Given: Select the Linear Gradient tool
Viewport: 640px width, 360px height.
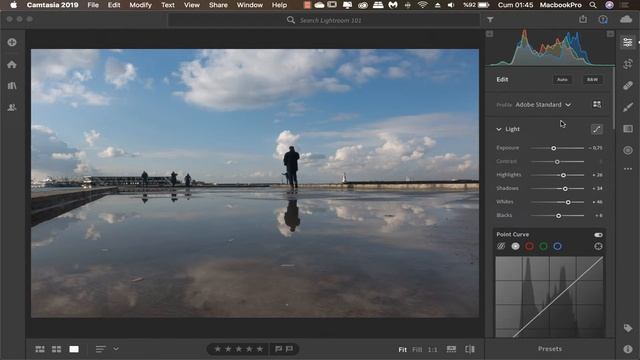Looking at the screenshot, I should [x=628, y=129].
